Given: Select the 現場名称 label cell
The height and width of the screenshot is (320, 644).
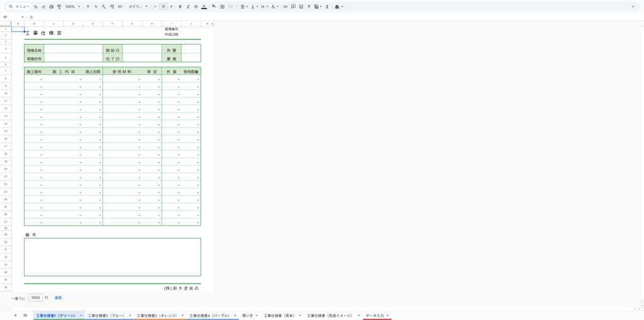Looking at the screenshot, I should [x=34, y=50].
